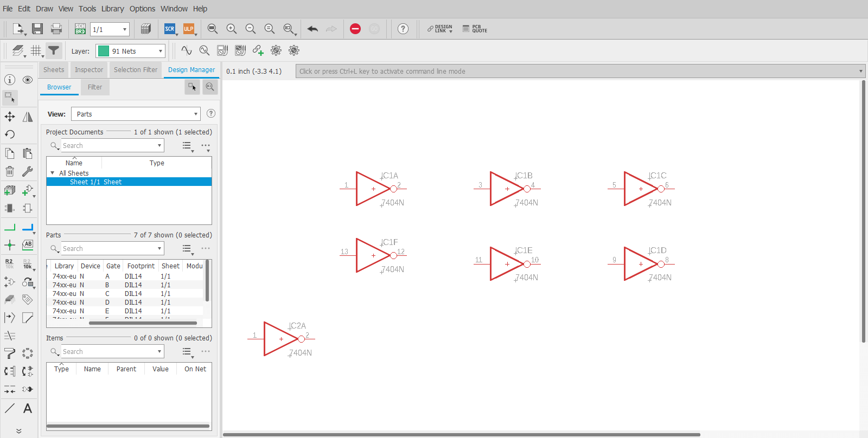The height and width of the screenshot is (438, 868).
Task: Open Project Documents more options dots
Action: 206,146
